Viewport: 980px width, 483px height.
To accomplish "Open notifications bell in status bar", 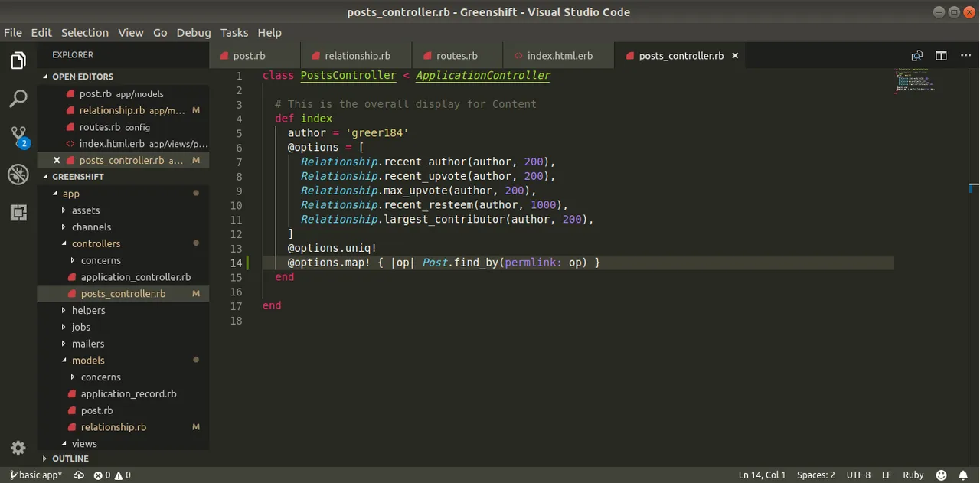I will coord(963,475).
